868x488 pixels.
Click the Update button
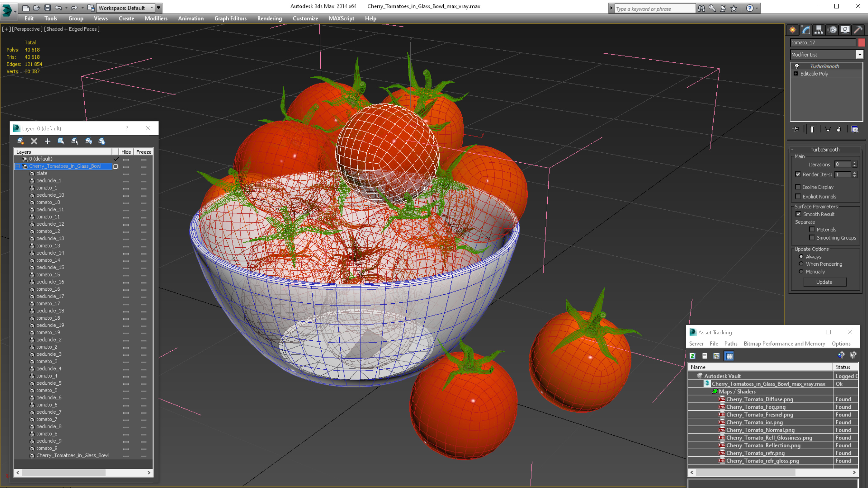coord(824,282)
